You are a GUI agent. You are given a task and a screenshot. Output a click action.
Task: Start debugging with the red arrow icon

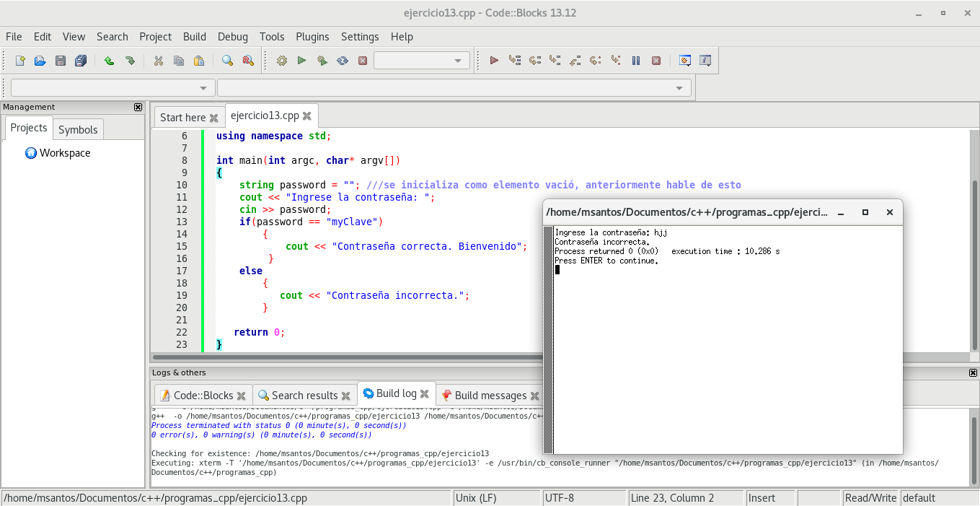pos(494,61)
